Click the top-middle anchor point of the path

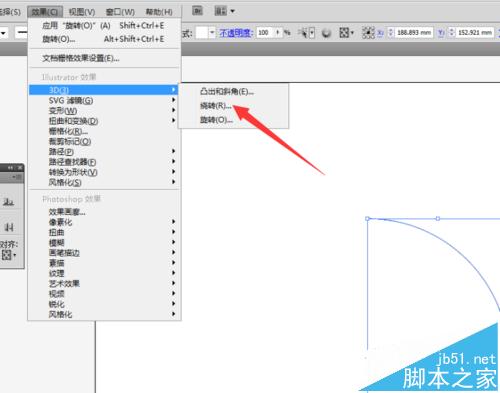(x=438, y=219)
